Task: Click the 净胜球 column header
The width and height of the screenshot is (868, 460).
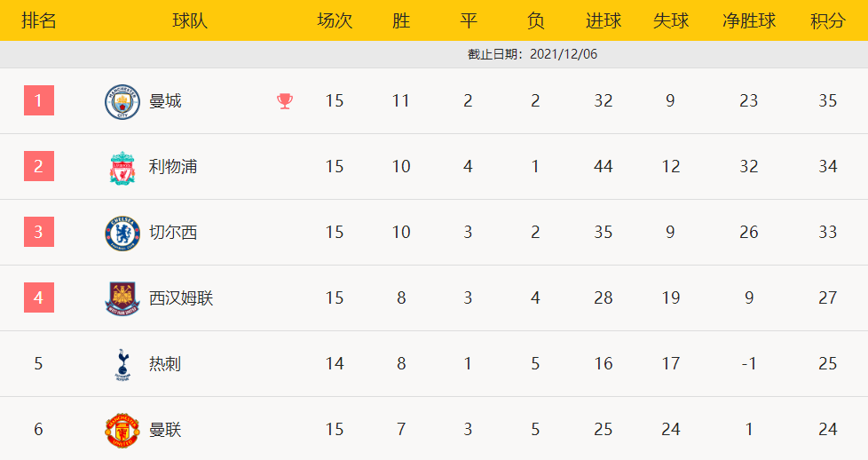Action: point(749,20)
